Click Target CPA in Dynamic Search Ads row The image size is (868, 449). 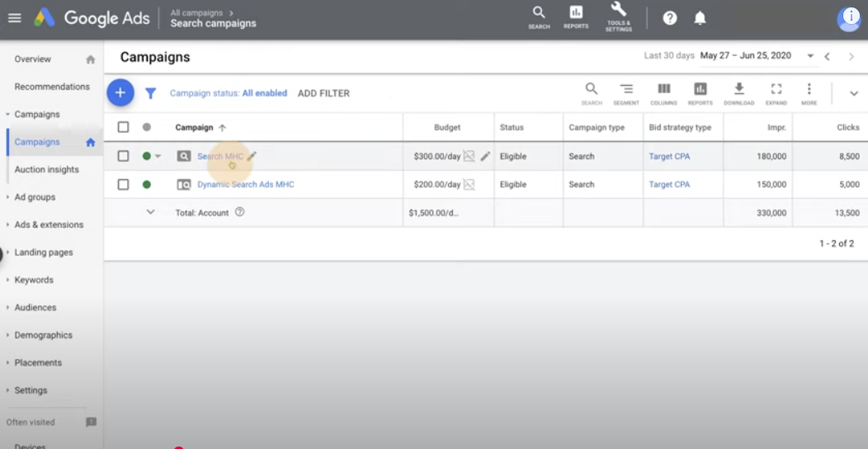(x=669, y=184)
